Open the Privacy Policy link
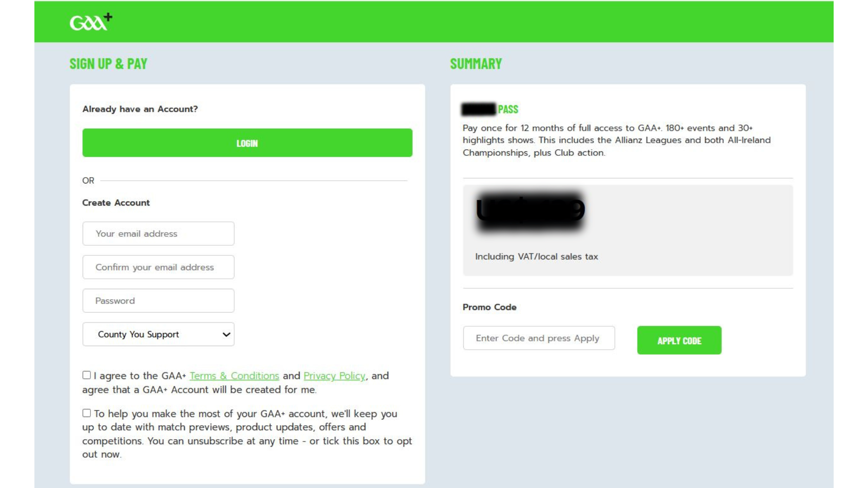This screenshot has width=868, height=488. tap(334, 376)
